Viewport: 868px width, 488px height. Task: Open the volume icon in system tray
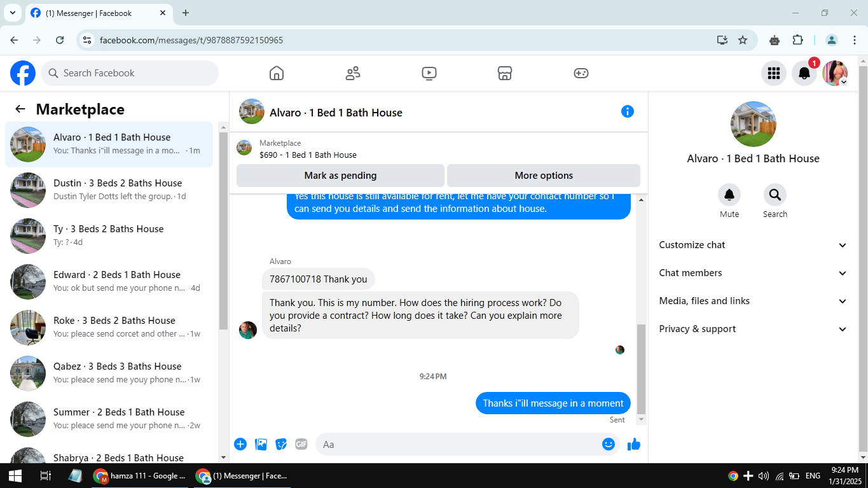click(764, 476)
